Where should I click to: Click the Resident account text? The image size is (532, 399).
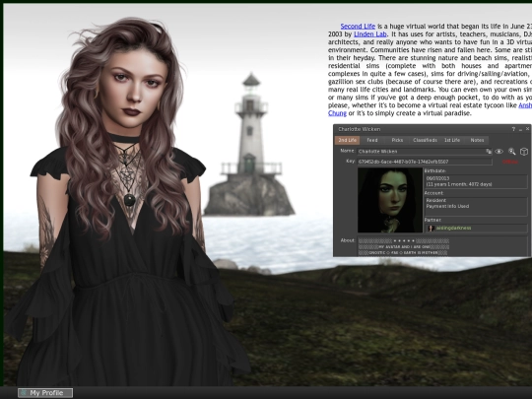click(436, 201)
